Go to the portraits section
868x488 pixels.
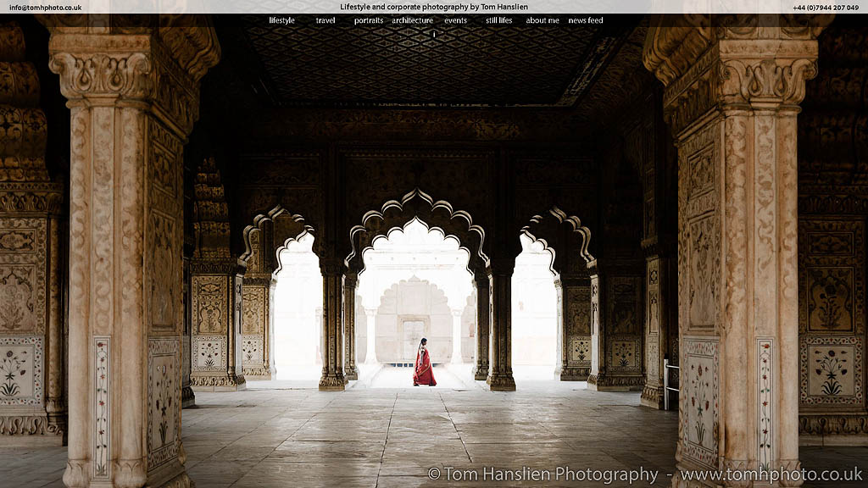point(369,20)
